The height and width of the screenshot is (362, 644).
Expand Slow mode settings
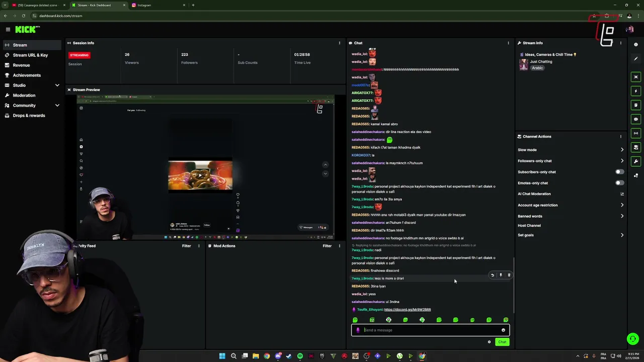(622, 150)
